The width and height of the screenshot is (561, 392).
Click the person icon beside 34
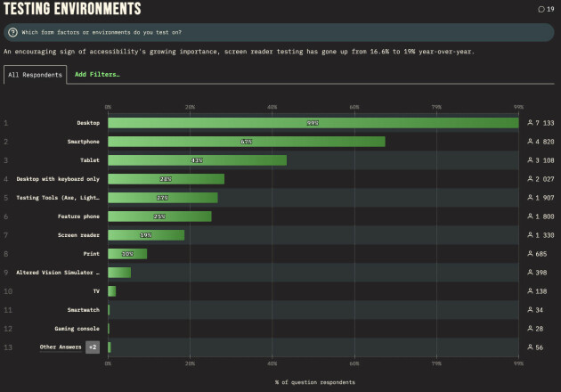point(530,310)
